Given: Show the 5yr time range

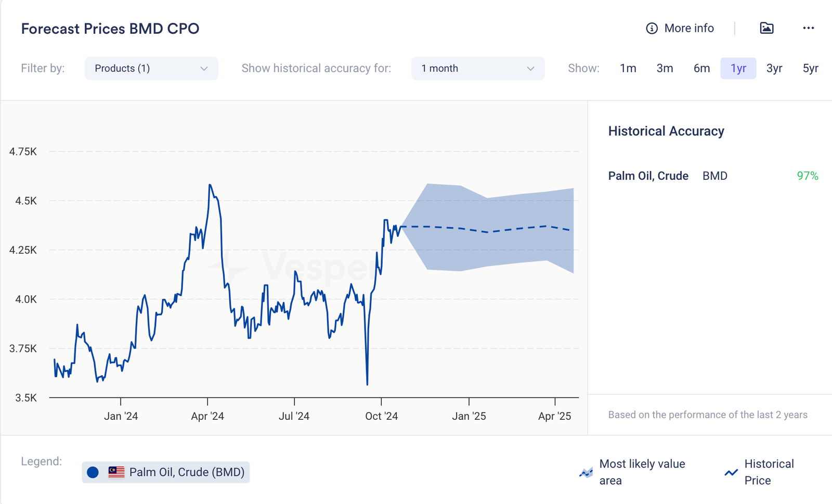Looking at the screenshot, I should tap(810, 69).
